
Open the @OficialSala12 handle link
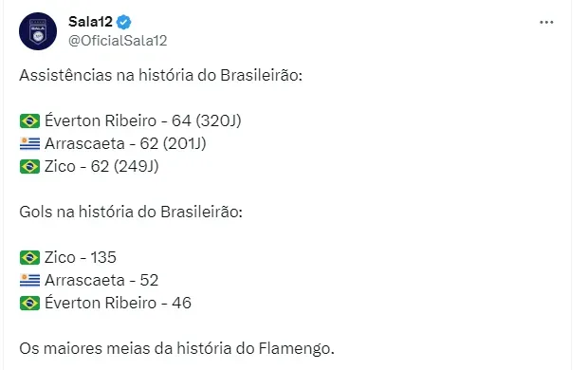[x=118, y=41]
